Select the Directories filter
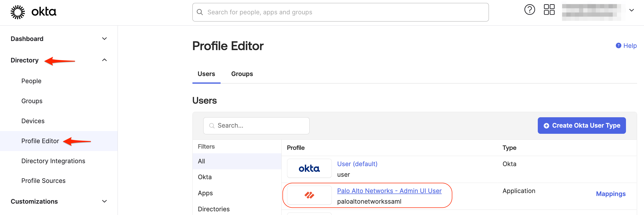Screen dimensions: 644x215 point(237,209)
